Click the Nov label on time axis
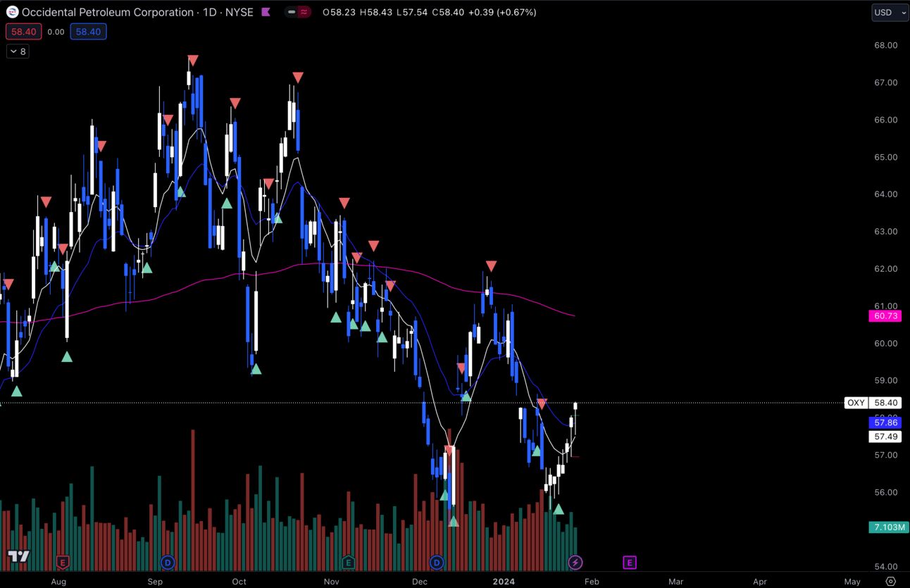Image resolution: width=910 pixels, height=588 pixels. coord(331,582)
